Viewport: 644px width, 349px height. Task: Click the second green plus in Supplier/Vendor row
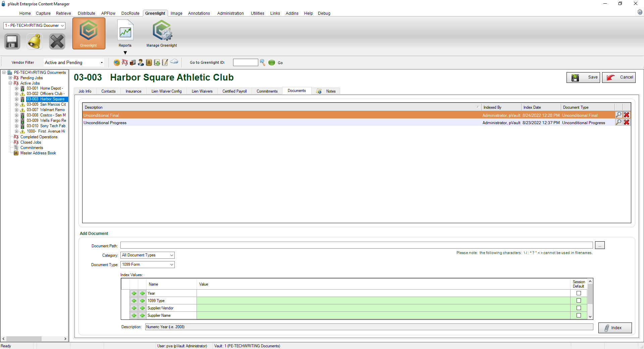coord(142,308)
